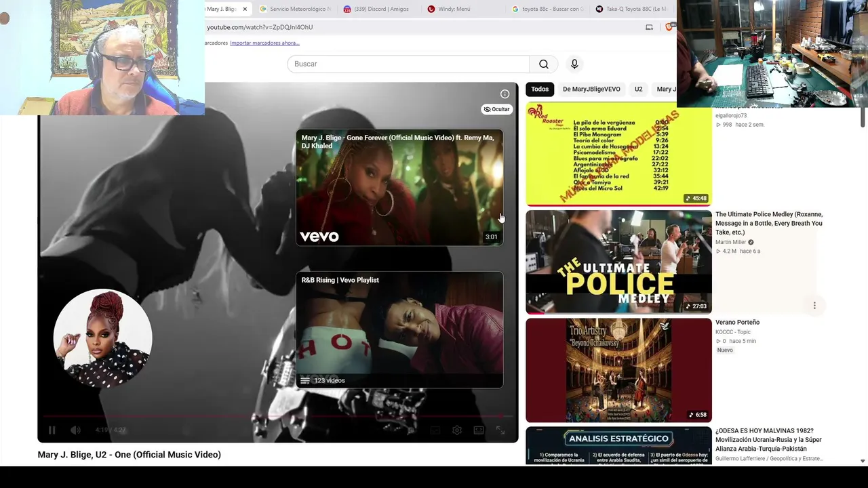Open The Ultimate Police Medley thumbnail
The height and width of the screenshot is (488, 868).
click(618, 262)
